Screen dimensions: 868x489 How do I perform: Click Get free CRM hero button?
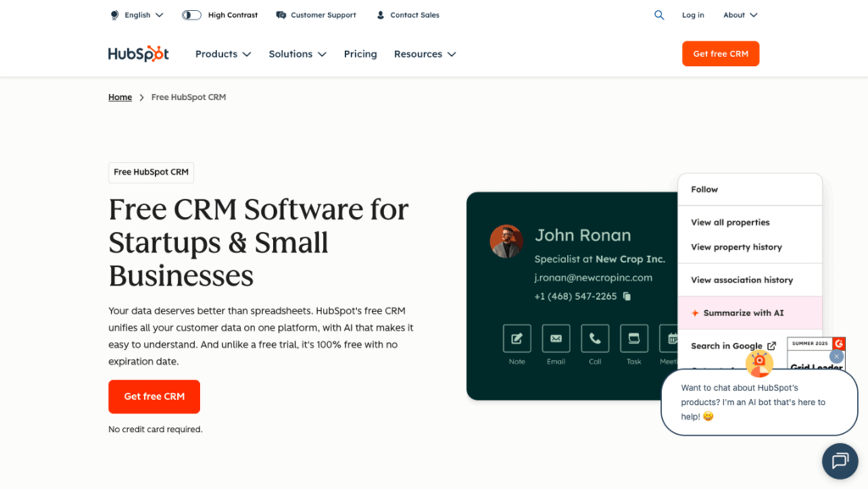tap(154, 397)
